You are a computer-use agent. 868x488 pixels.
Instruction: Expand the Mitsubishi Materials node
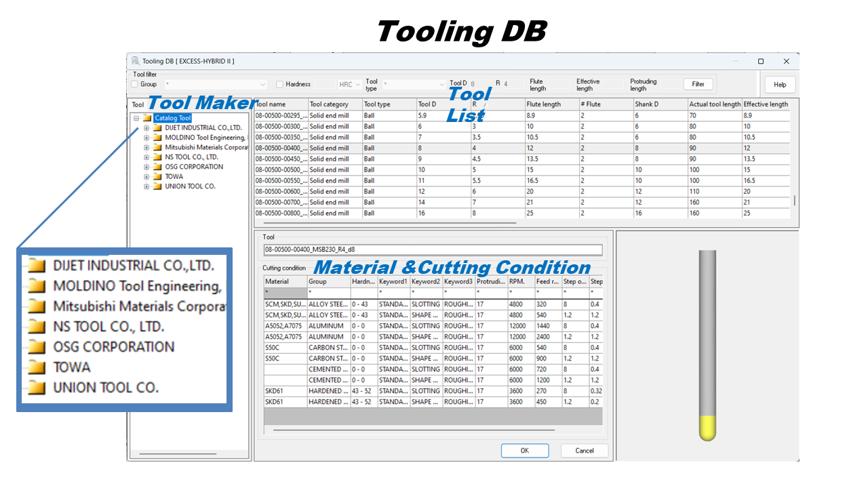click(146, 147)
